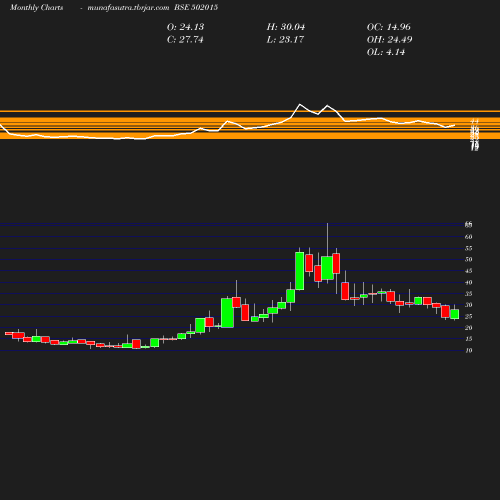Click the 40 price axis label
This screenshot has width=500, height=500.
(469, 282)
